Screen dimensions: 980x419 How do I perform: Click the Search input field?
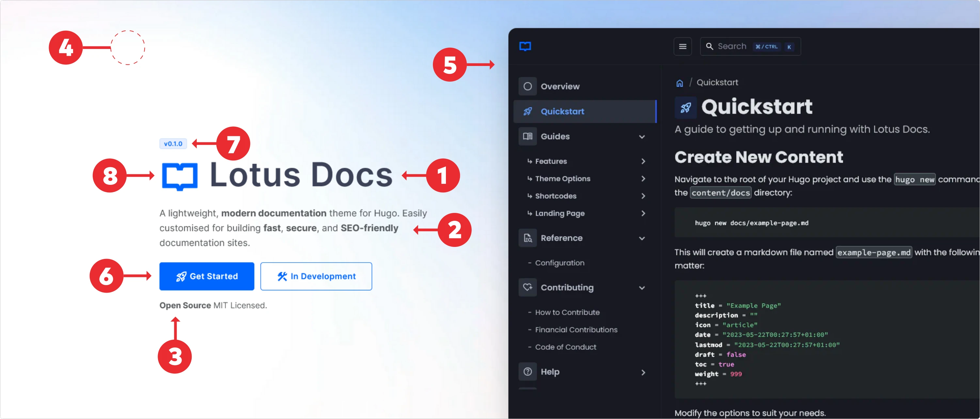(750, 46)
